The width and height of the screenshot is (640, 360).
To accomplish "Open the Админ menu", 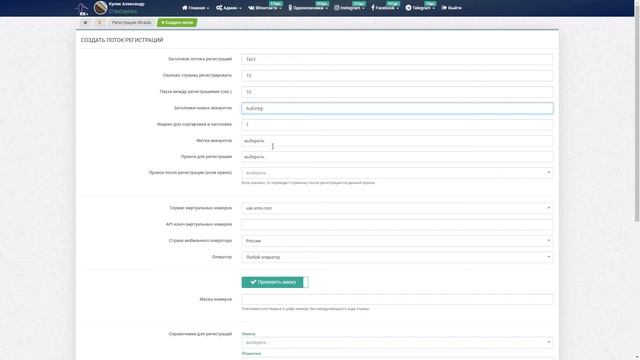I will tap(229, 8).
